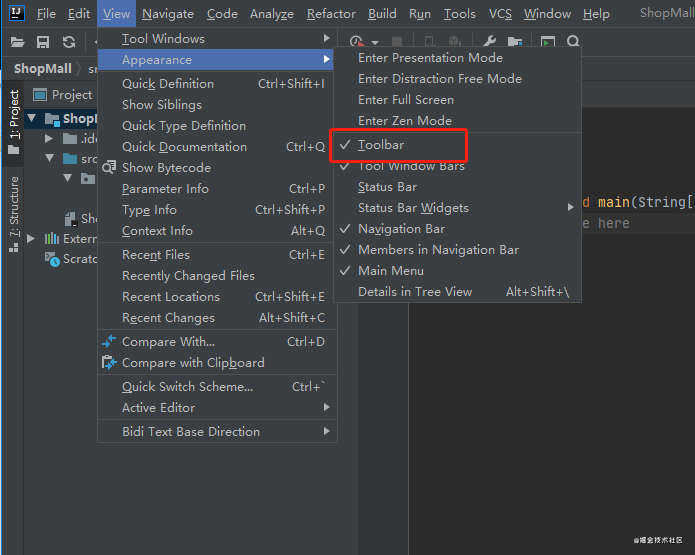Expand the External Libraries tree node
Screen dimensions: 695x555
point(31,239)
